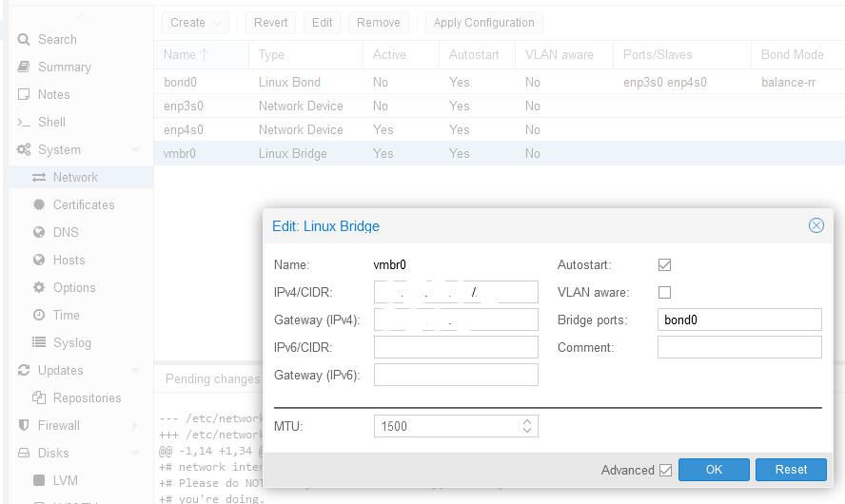Click the Bond Mode column header

798,55
